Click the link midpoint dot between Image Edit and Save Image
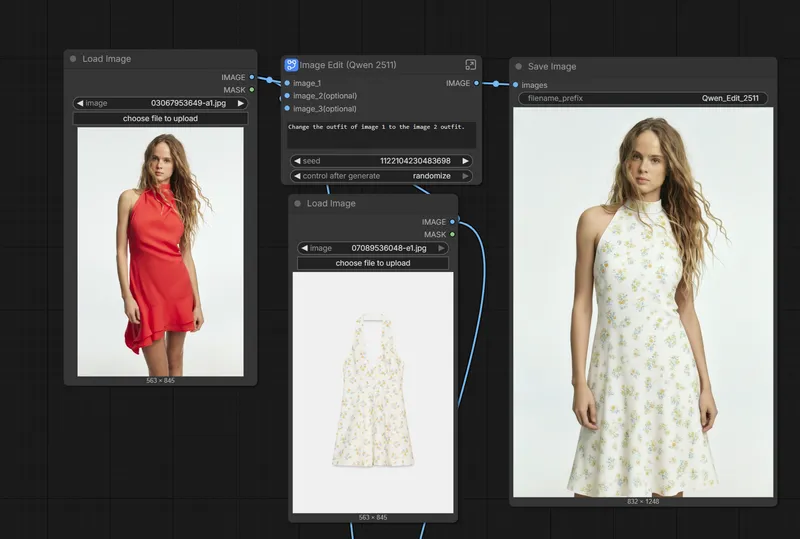The width and height of the screenshot is (800, 539). [495, 83]
